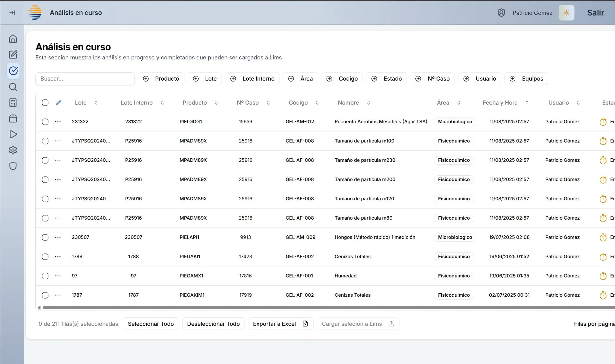This screenshot has width=615, height=364.
Task: Toggle the sun light-mode theme button
Action: pyautogui.click(x=566, y=13)
